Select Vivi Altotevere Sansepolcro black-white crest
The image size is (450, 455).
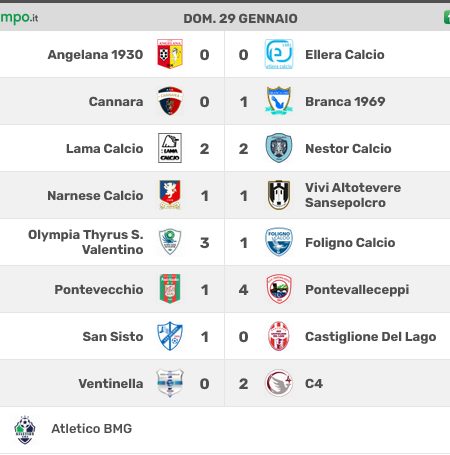[279, 195]
